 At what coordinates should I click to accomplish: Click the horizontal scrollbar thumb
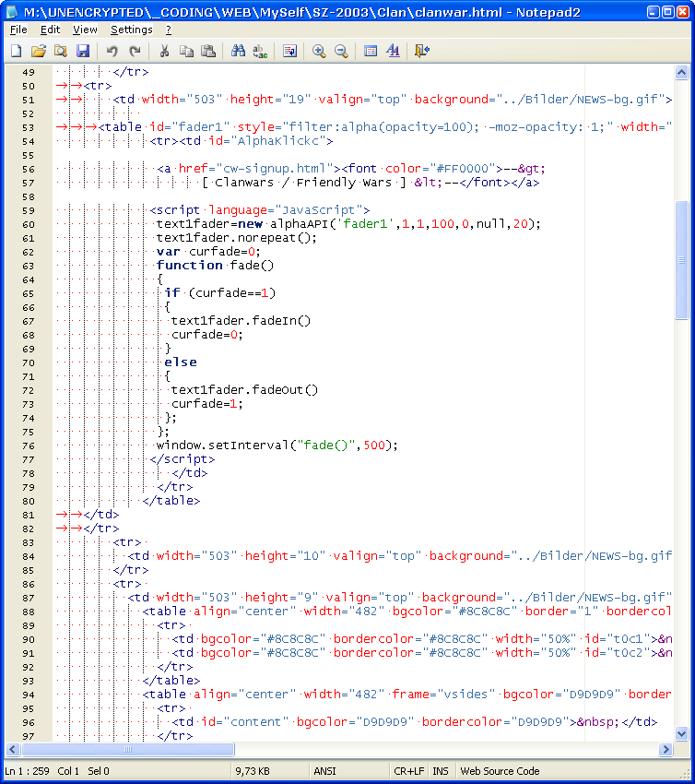point(128,749)
